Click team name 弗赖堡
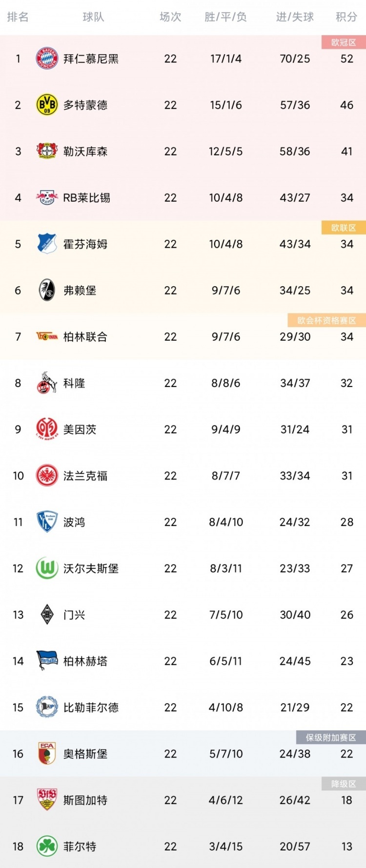This screenshot has width=366, height=868. pyautogui.click(x=80, y=290)
